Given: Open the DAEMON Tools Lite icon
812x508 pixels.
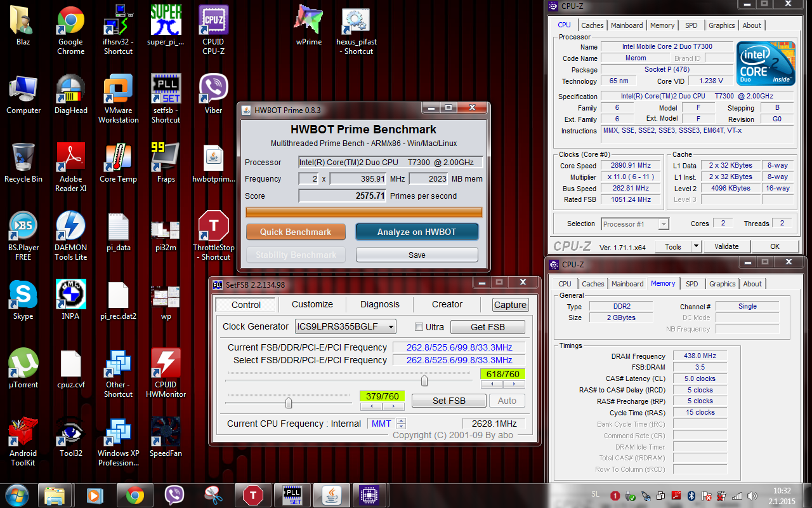Looking at the screenshot, I should click(x=70, y=236).
